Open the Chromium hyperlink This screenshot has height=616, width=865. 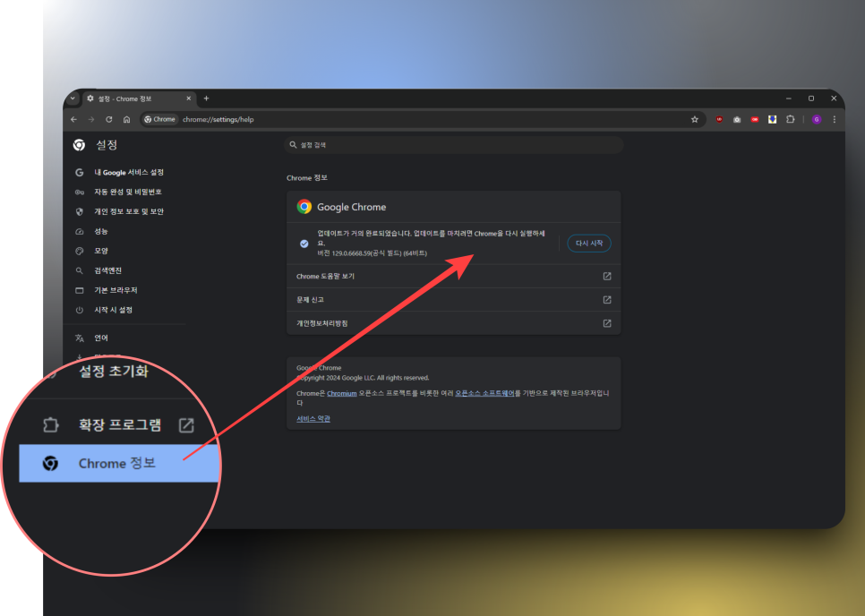pos(341,393)
